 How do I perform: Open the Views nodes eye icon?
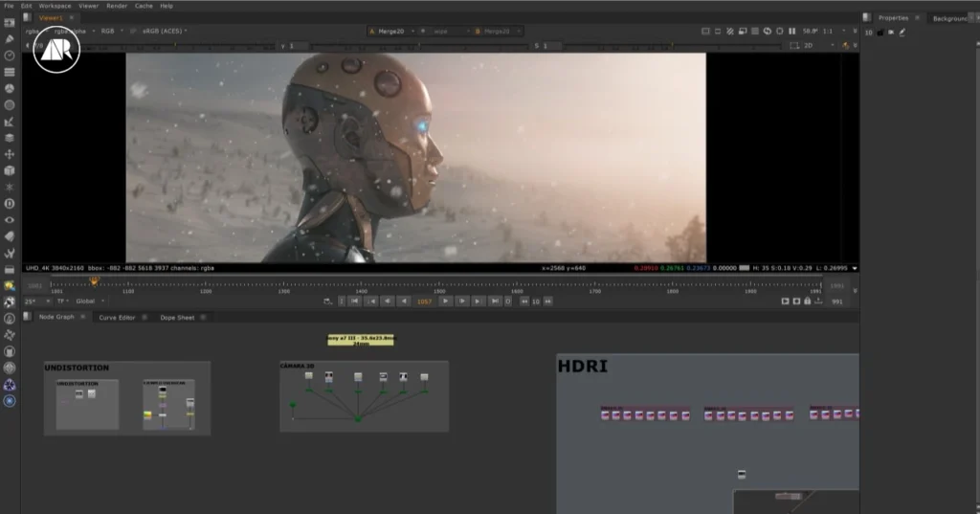10,219
